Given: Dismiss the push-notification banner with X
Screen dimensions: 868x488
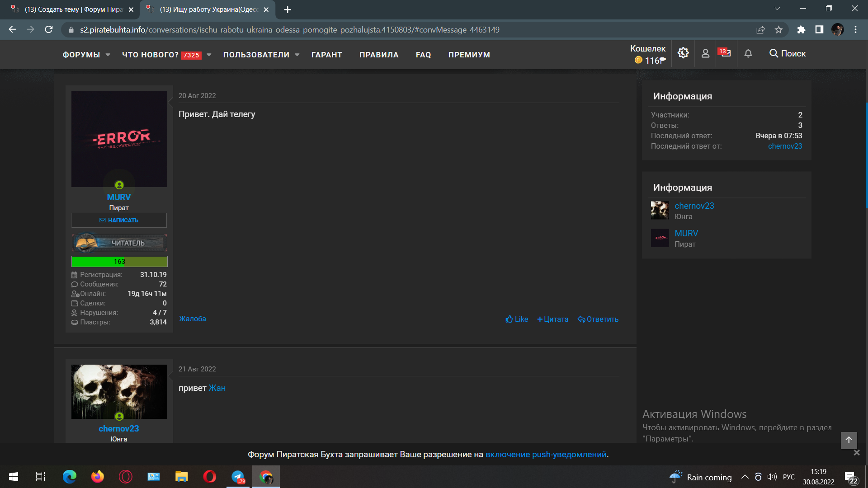Looking at the screenshot, I should coord(856,453).
